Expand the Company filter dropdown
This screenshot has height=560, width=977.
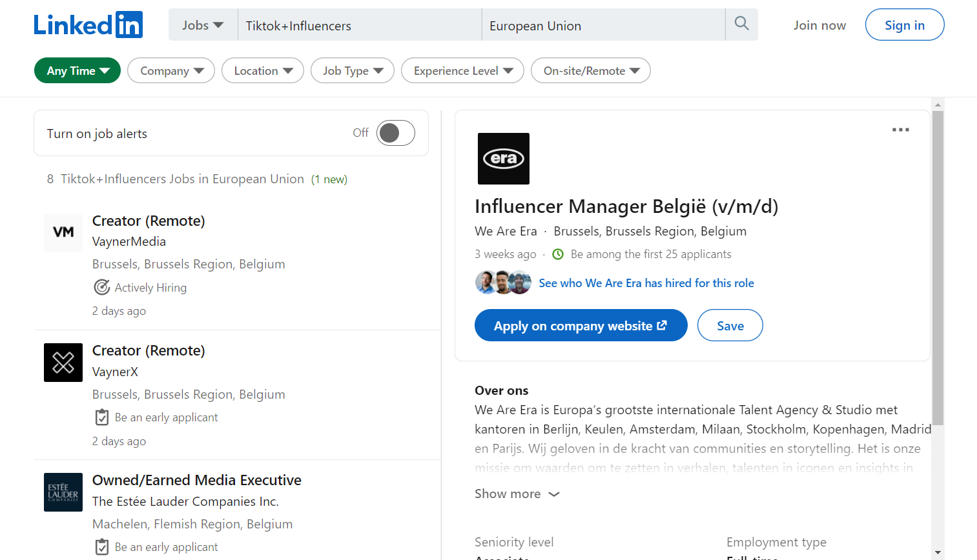(171, 70)
